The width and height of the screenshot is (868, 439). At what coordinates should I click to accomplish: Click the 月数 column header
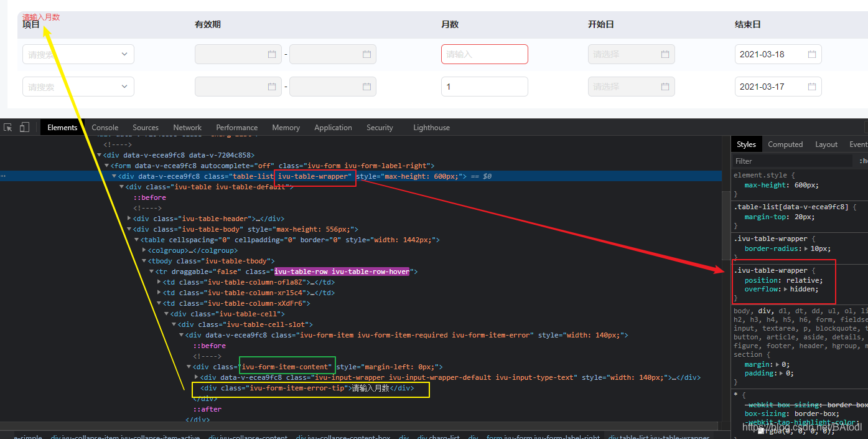pos(450,24)
